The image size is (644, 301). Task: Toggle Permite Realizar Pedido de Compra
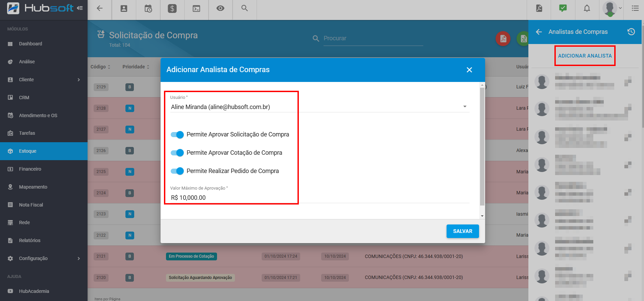click(x=177, y=171)
